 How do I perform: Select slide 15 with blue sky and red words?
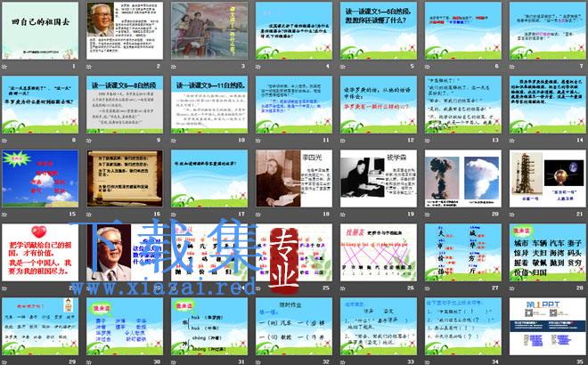tap(40, 178)
